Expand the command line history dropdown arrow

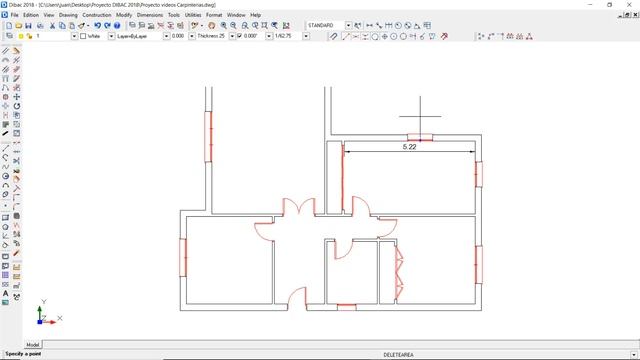pos(634,355)
